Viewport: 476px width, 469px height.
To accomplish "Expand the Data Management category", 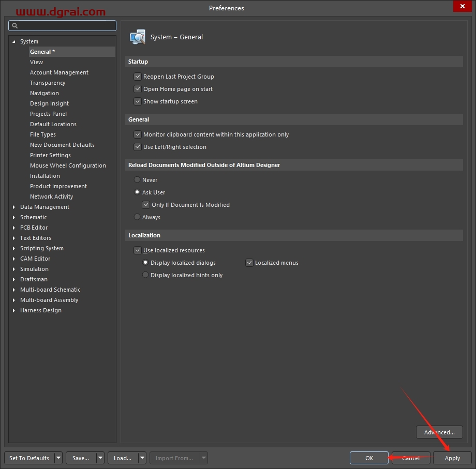I will (x=14, y=207).
